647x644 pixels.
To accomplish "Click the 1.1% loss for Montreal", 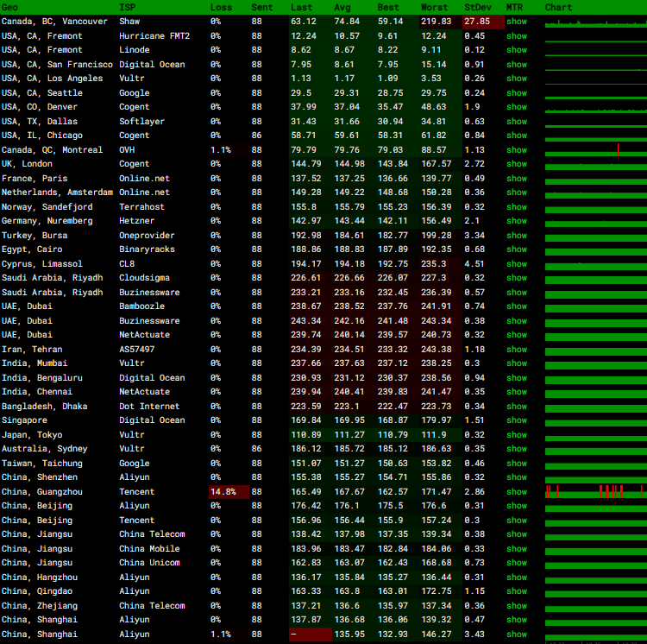I will point(221,150).
